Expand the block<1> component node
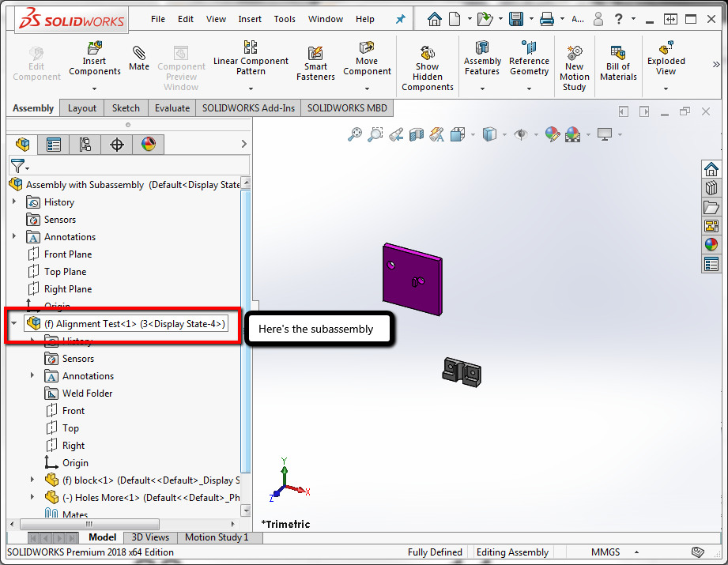 click(x=32, y=480)
